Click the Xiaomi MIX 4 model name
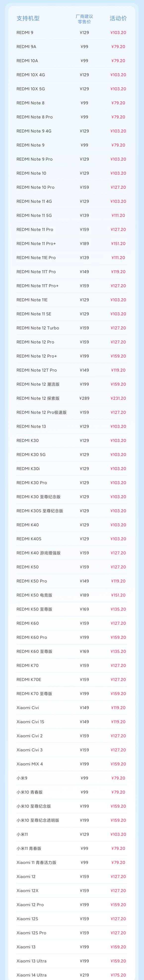 click(30, 764)
